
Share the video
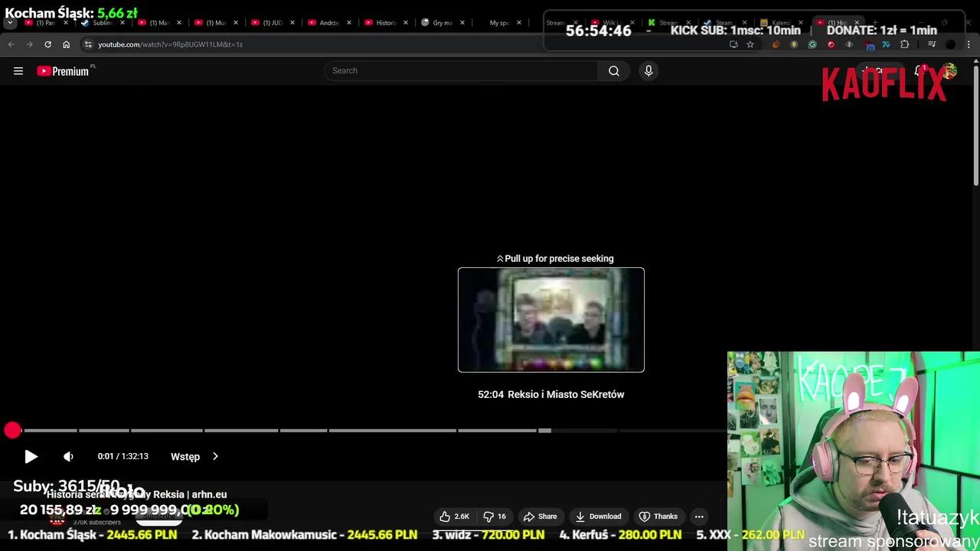[540, 517]
